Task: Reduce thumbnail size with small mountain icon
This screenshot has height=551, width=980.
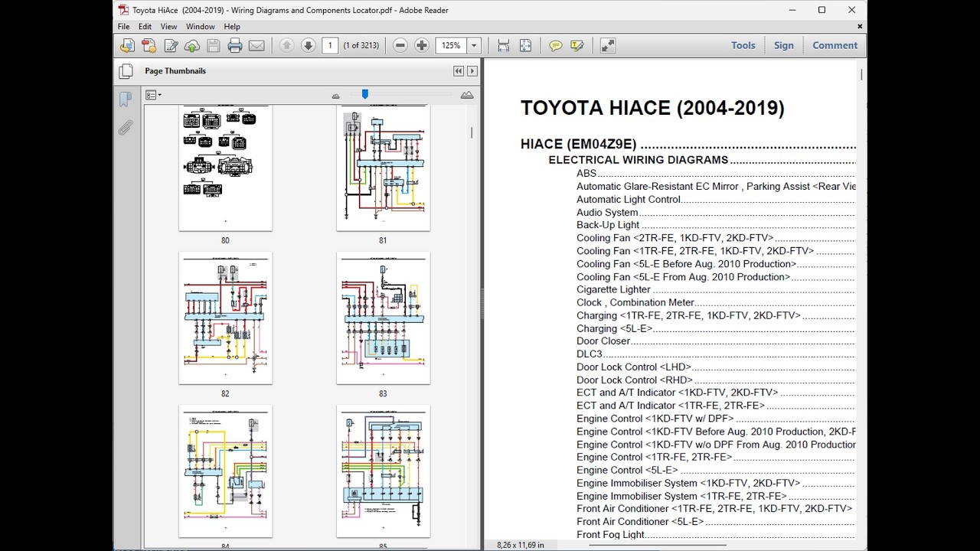Action: [x=335, y=96]
